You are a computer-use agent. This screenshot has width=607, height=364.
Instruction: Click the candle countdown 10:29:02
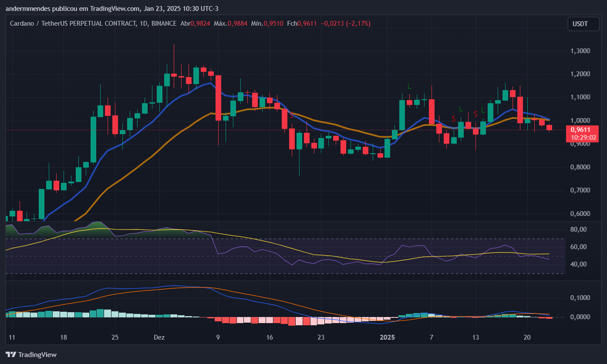[x=583, y=137]
